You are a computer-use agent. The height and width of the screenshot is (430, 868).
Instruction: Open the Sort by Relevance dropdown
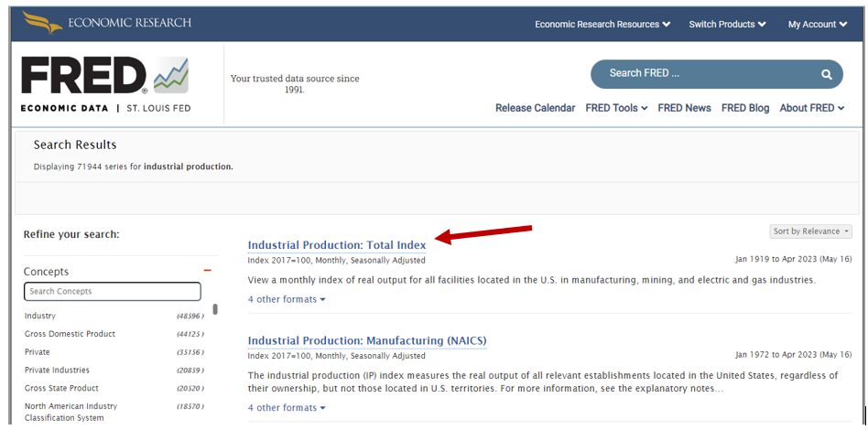tap(810, 231)
